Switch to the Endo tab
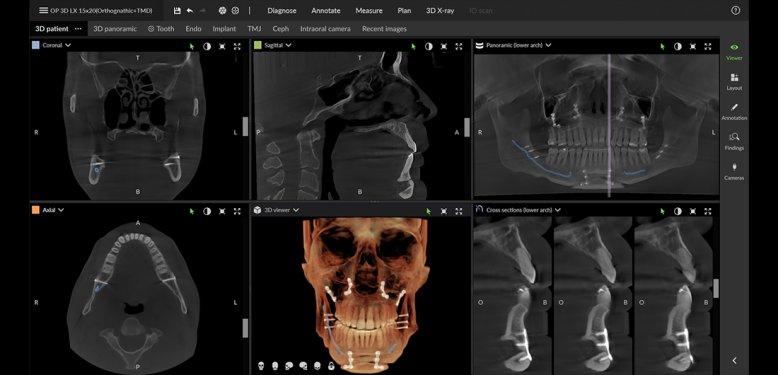 tap(194, 29)
